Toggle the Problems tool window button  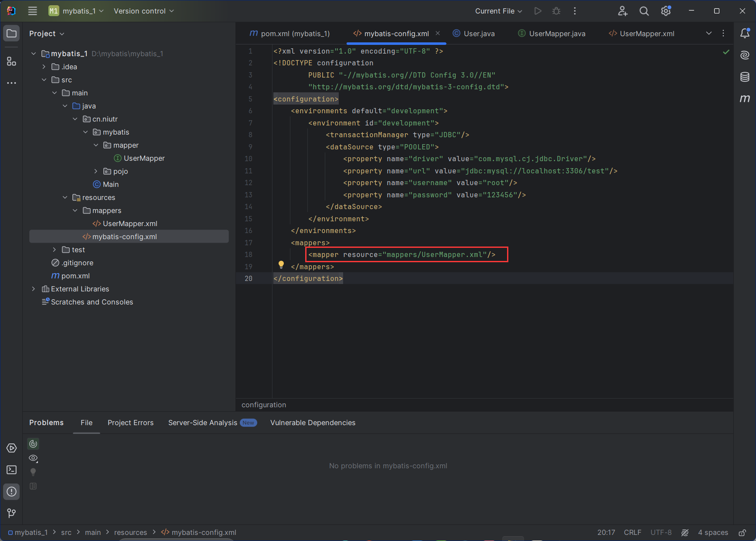pyautogui.click(x=11, y=491)
